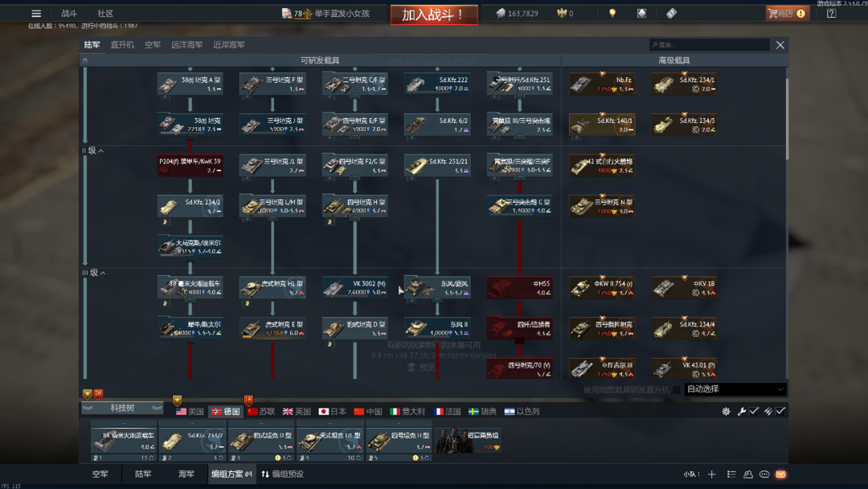The height and width of the screenshot is (489, 868).
Task: Click the plus icon to add squad member
Action: tap(711, 475)
